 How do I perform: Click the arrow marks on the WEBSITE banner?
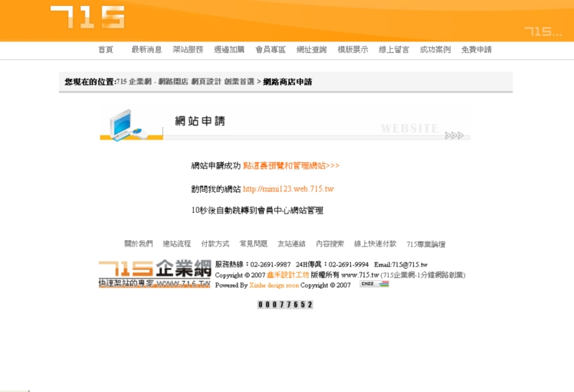[x=454, y=135]
